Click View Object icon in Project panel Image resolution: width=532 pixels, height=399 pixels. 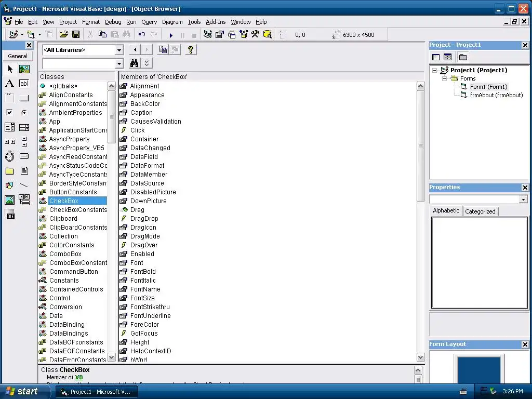(447, 57)
